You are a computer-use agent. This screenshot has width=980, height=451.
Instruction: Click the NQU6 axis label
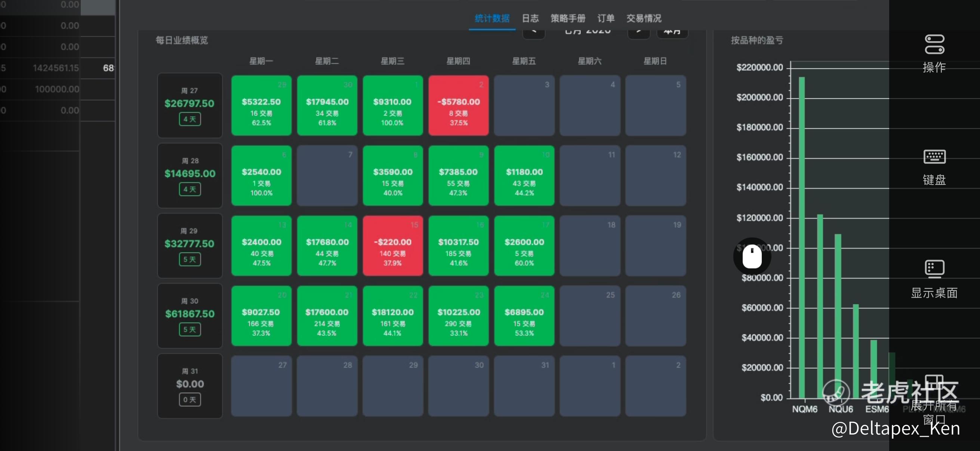[841, 409]
